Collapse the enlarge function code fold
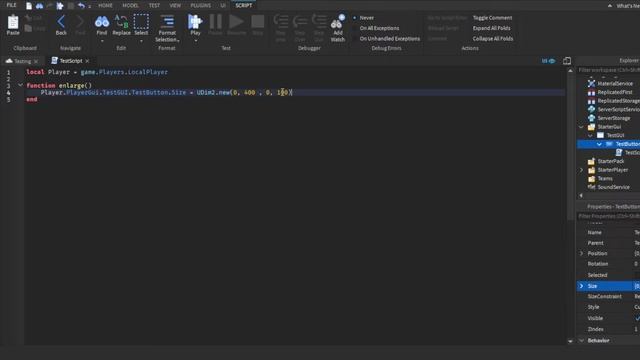Screen dimensions: 640x360 pyautogui.click(x=20, y=85)
